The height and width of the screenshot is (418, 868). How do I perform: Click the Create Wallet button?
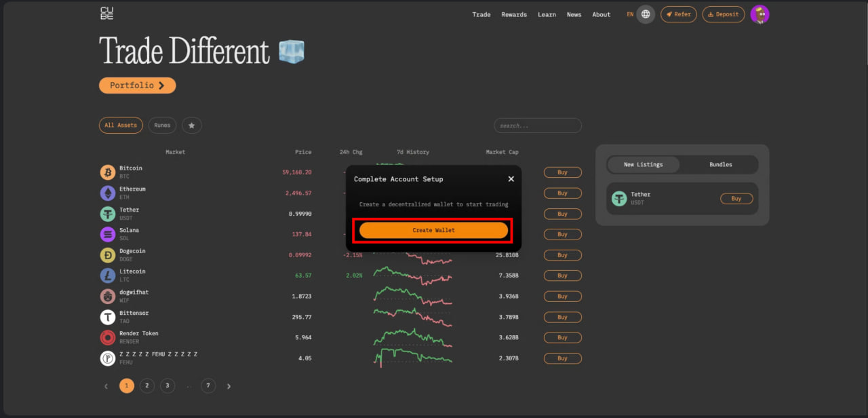433,230
